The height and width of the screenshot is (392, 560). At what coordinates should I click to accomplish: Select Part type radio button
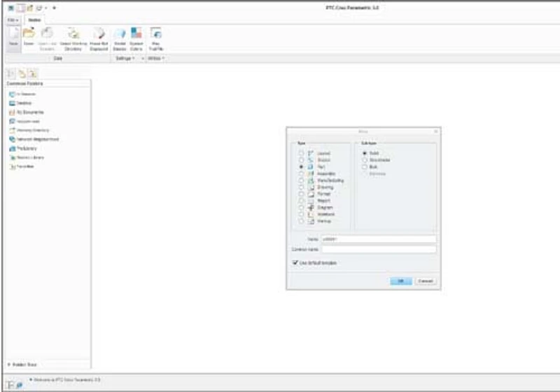tap(301, 167)
